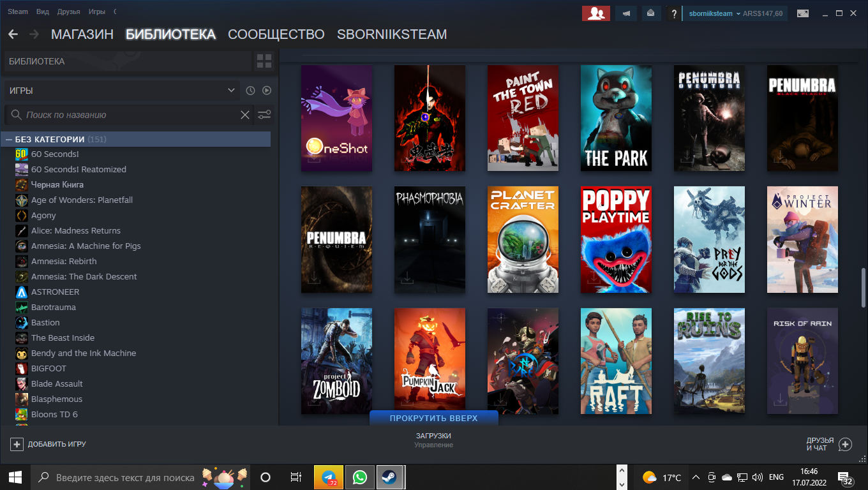Toggle sort by recent activity clock icon
The height and width of the screenshot is (490, 868).
(x=250, y=91)
